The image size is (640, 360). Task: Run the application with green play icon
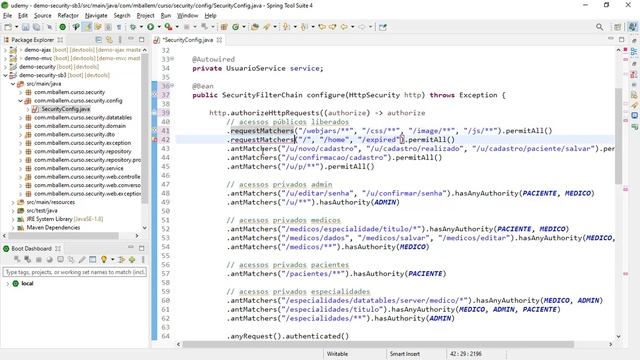(151, 27)
